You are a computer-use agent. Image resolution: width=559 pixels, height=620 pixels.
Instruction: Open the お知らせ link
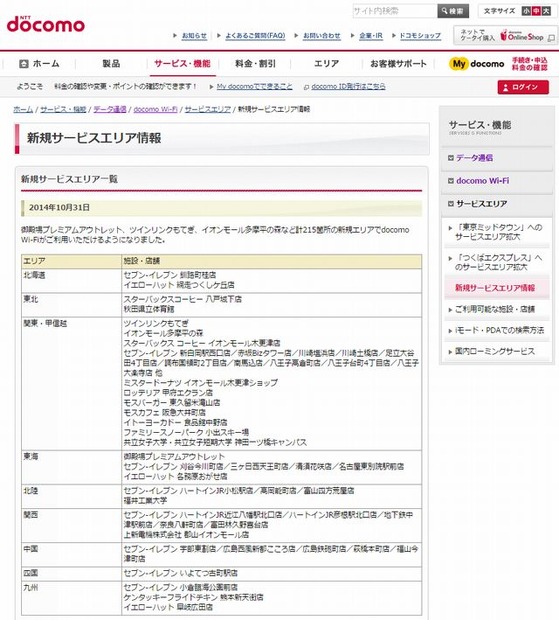pyautogui.click(x=194, y=36)
